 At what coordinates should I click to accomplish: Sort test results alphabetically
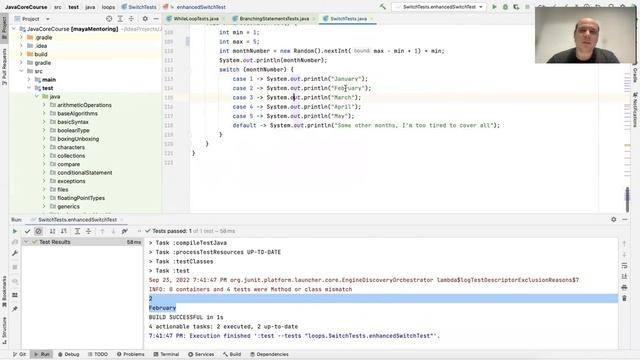click(52, 231)
